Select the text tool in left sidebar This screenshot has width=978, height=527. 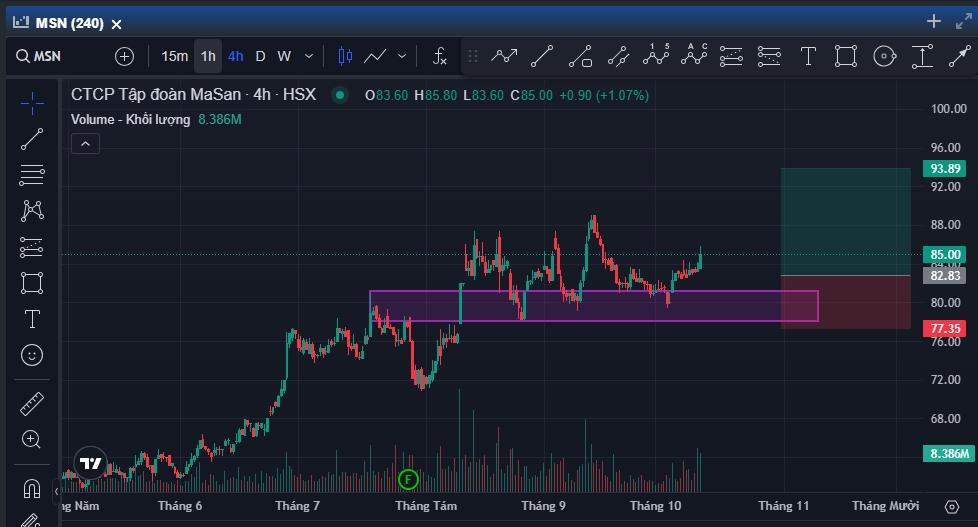coord(32,319)
